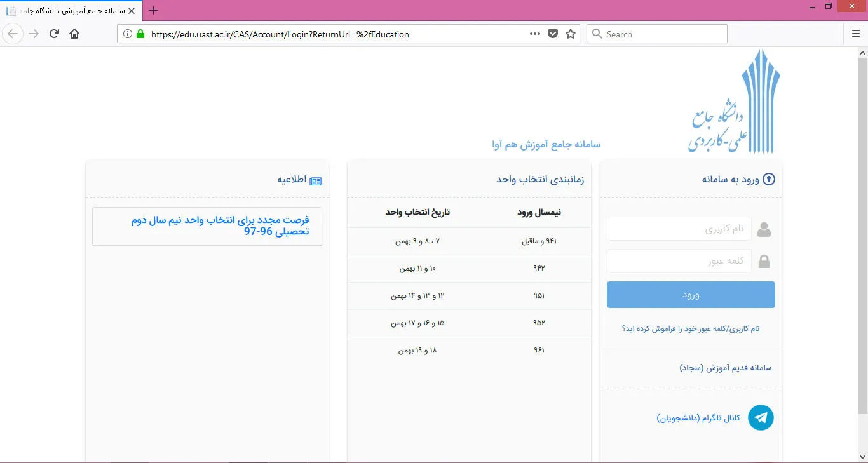Open the old education system (سجاد) link

click(725, 368)
